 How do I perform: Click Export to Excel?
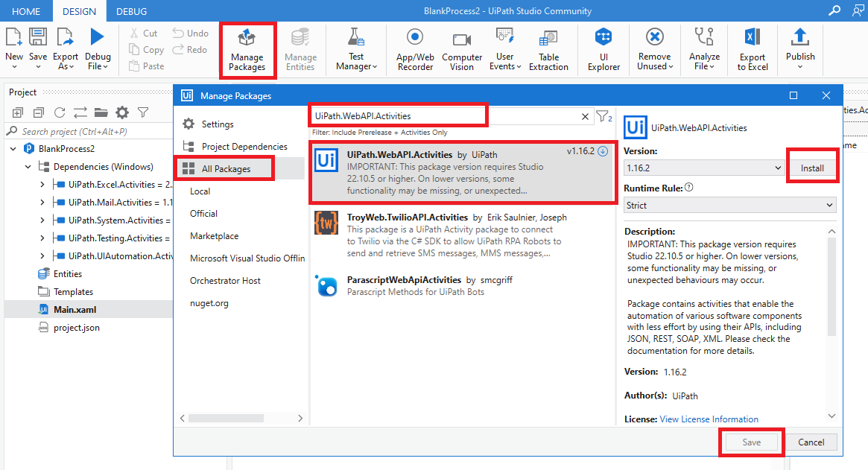click(753, 49)
